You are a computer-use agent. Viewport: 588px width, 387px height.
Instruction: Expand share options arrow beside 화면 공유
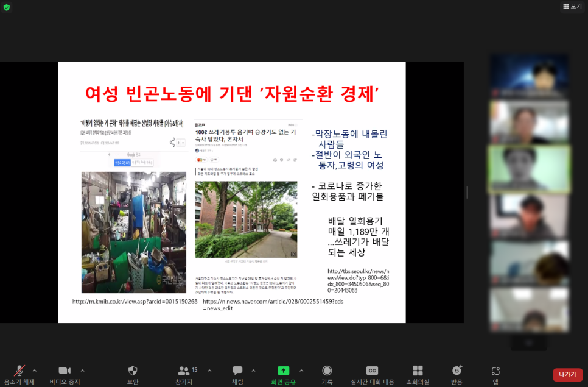point(301,371)
